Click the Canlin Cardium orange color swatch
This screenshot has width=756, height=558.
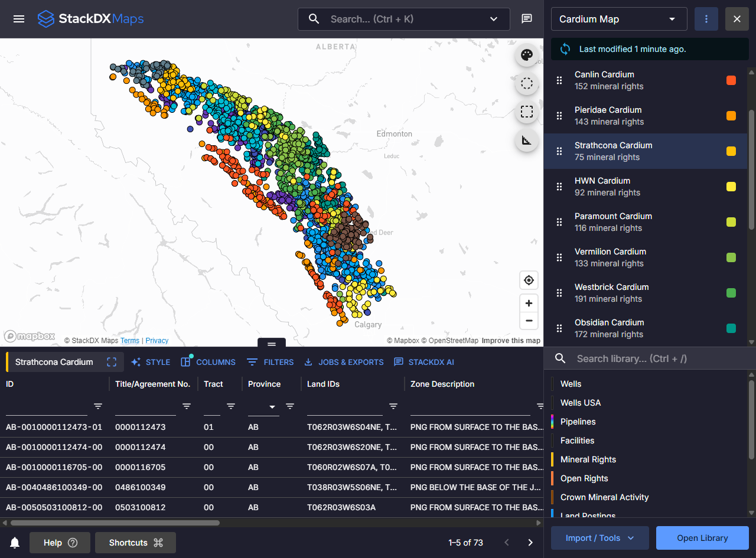click(x=731, y=80)
